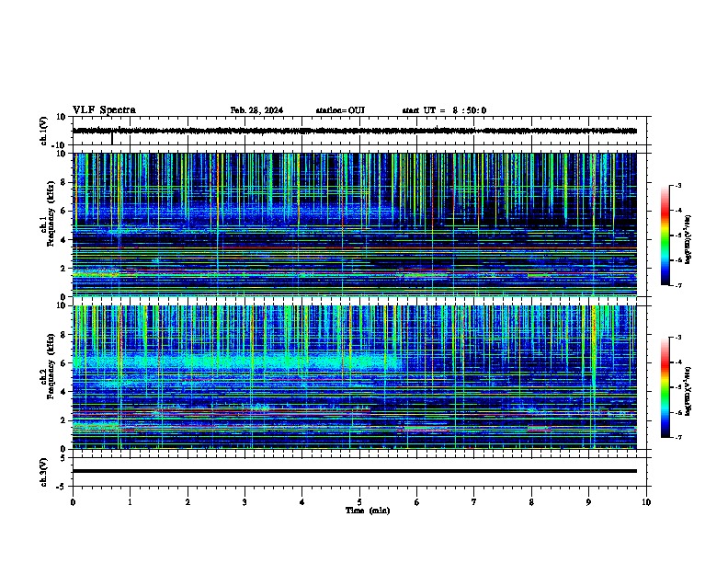
Task: Click the ch.2 spectrogram color scale bar
Action: click(x=665, y=387)
